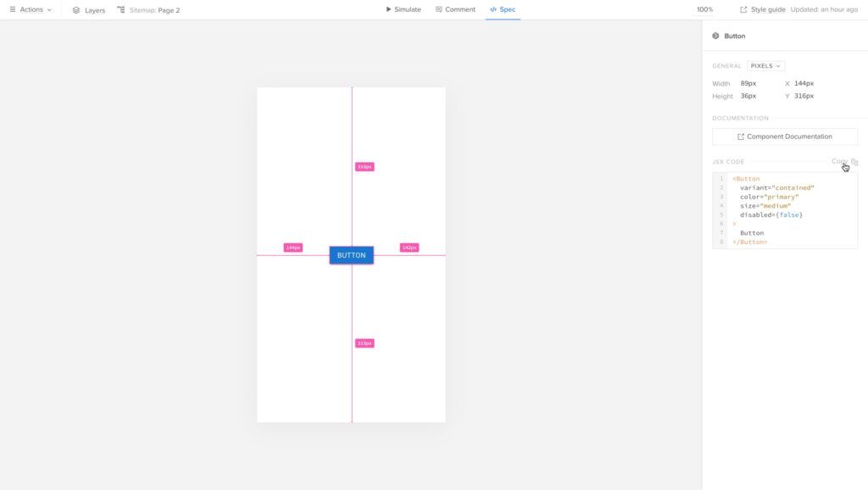Open the Layers panel

(87, 9)
